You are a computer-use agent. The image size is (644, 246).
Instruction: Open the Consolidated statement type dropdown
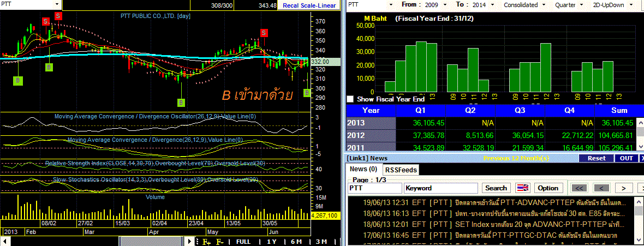544,5
